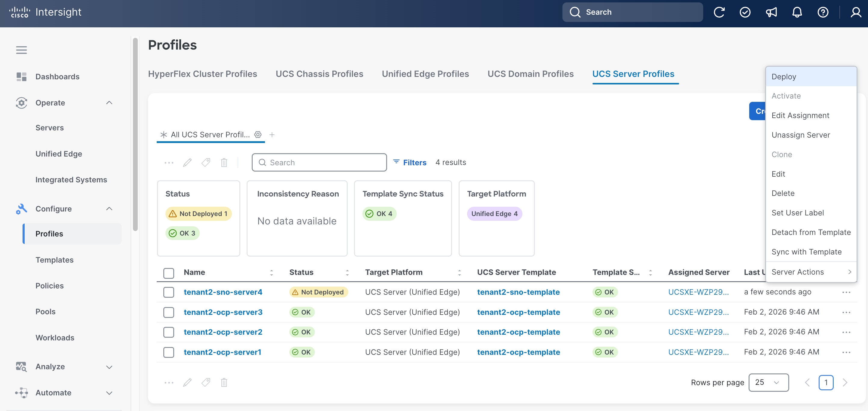Filter by Not Deployed 1 status chip
The width and height of the screenshot is (868, 411).
pyautogui.click(x=199, y=214)
